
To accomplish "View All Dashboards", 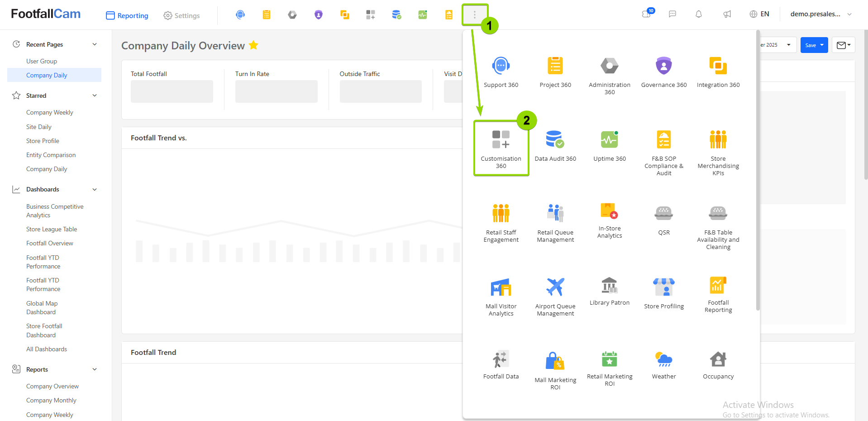I will 47,349.
